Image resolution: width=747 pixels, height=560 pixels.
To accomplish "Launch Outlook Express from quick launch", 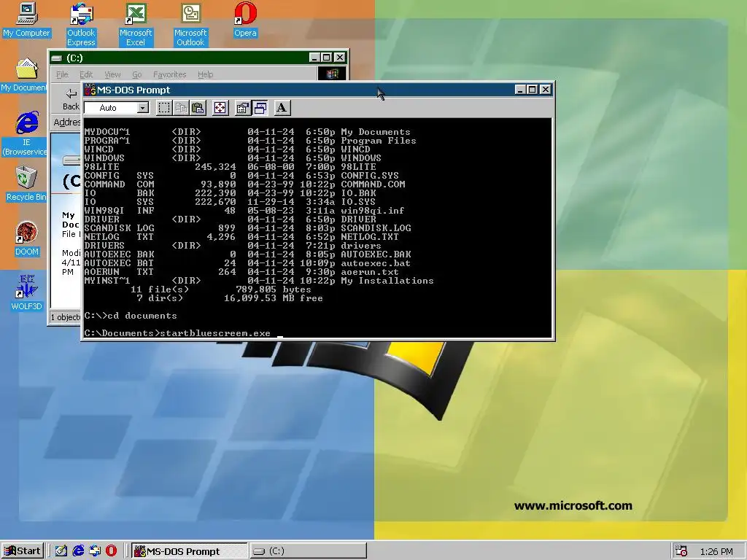I will [x=95, y=551].
